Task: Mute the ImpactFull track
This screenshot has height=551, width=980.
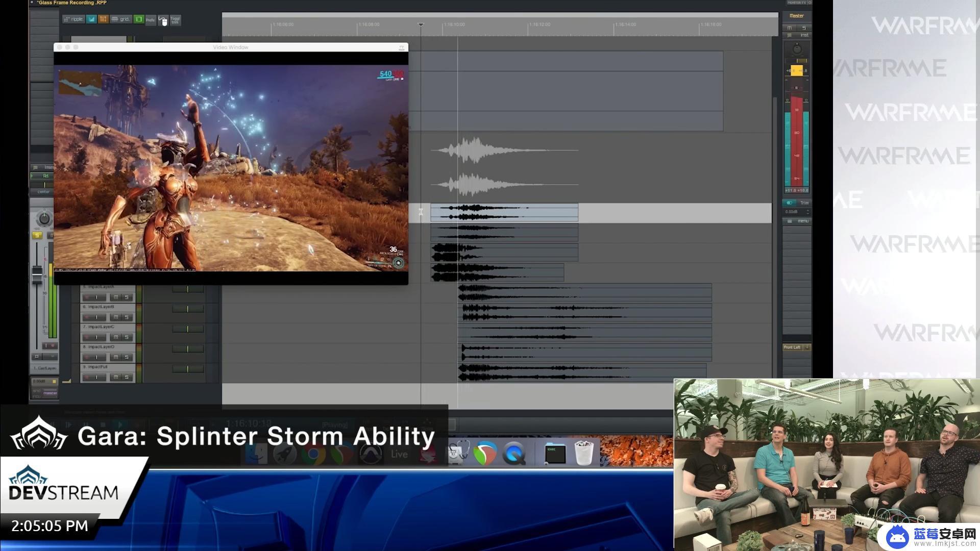Action: coord(116,378)
